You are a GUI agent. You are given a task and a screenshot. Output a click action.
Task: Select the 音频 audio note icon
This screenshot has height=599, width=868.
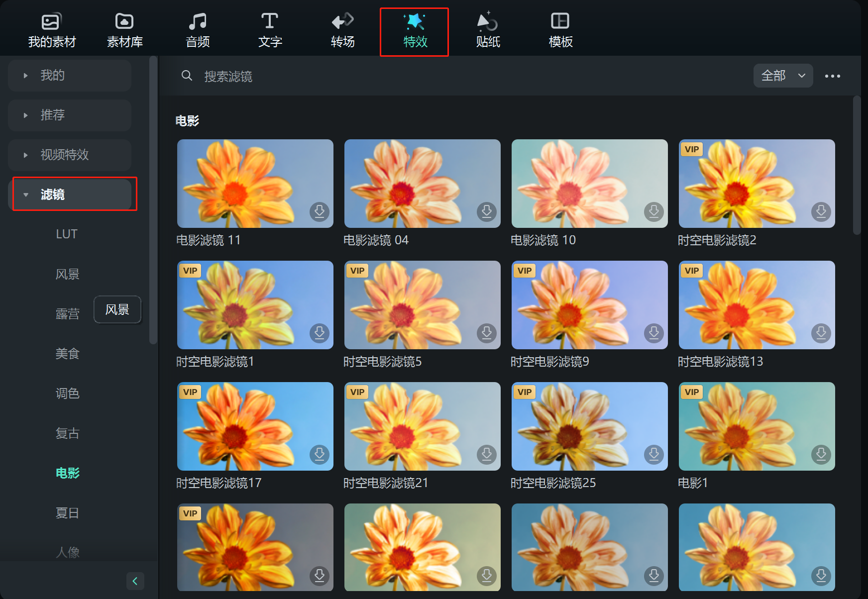(198, 22)
